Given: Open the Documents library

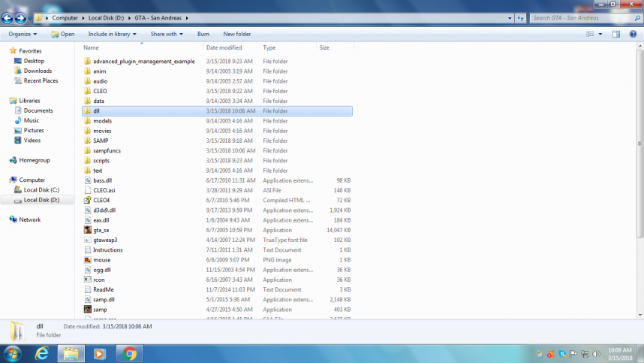Looking at the screenshot, I should click(38, 110).
